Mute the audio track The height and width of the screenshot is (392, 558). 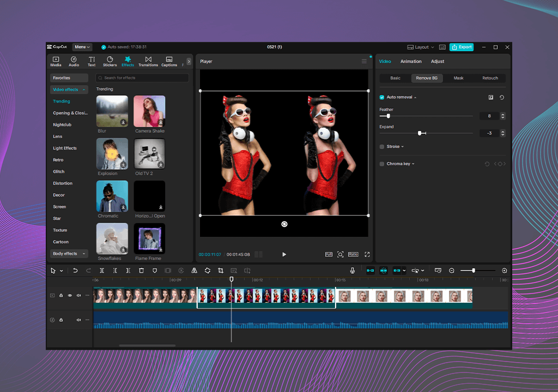[x=78, y=320]
